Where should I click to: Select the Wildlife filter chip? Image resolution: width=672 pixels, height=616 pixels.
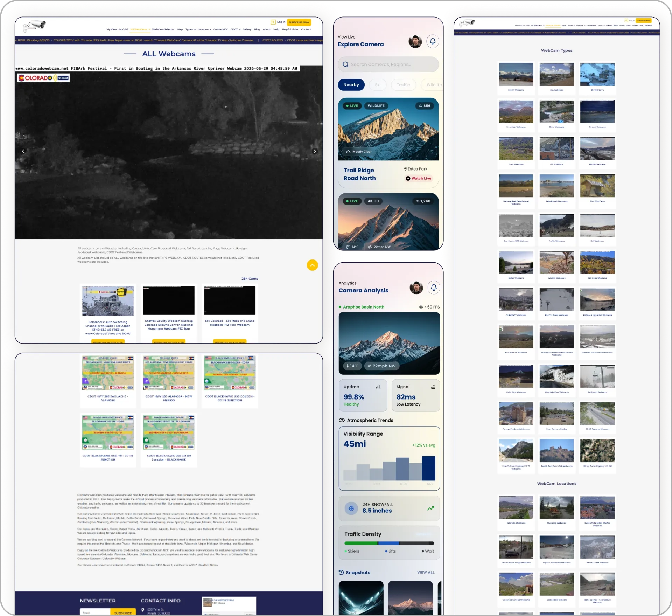pos(433,85)
